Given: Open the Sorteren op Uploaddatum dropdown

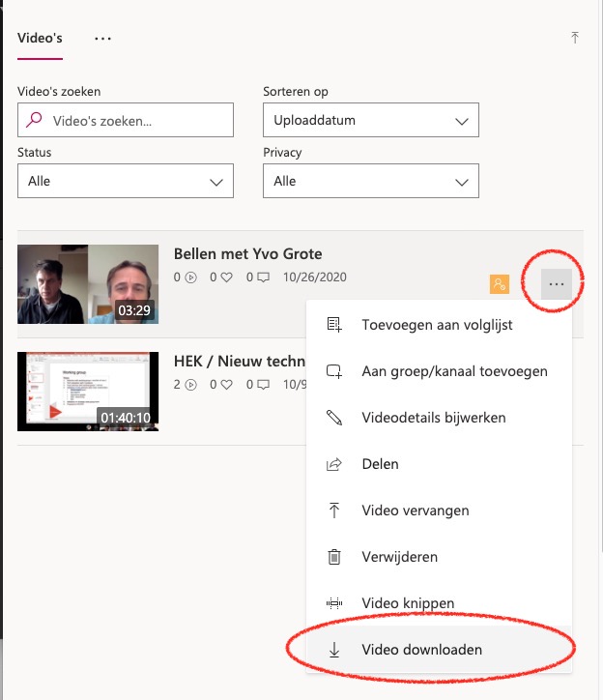Looking at the screenshot, I should 370,121.
